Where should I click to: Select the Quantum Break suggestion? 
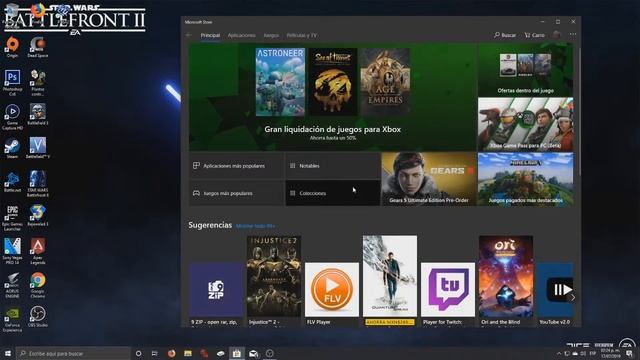click(390, 281)
